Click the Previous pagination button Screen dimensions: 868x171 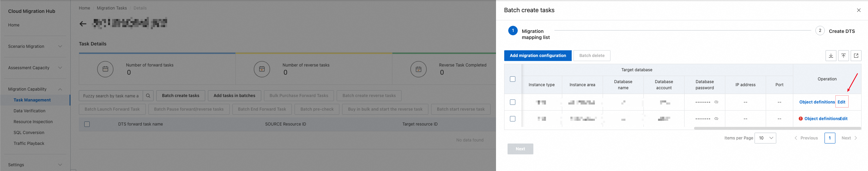[806, 138]
